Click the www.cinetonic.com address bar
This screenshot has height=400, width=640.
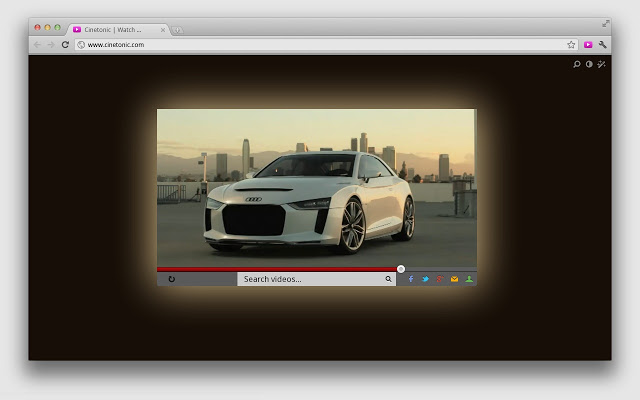coord(326,45)
